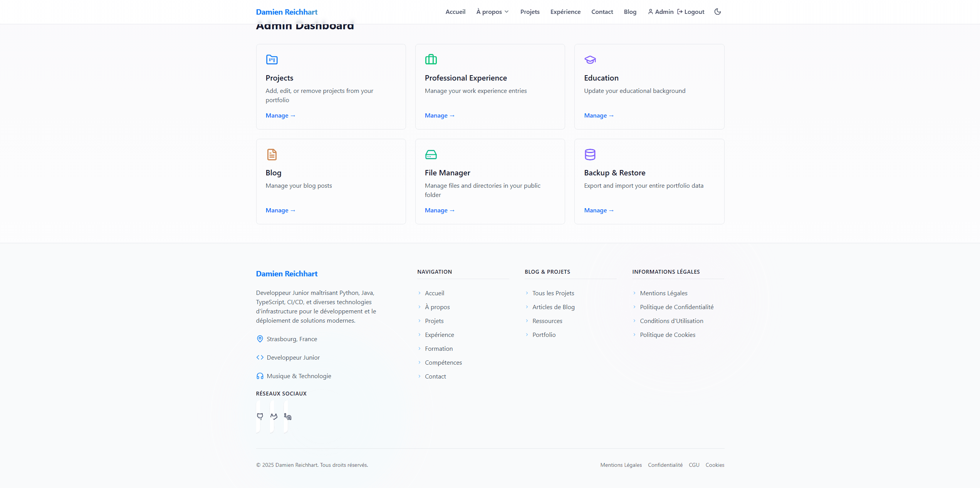
Task: Open Accueil in the top navigation
Action: (455, 12)
